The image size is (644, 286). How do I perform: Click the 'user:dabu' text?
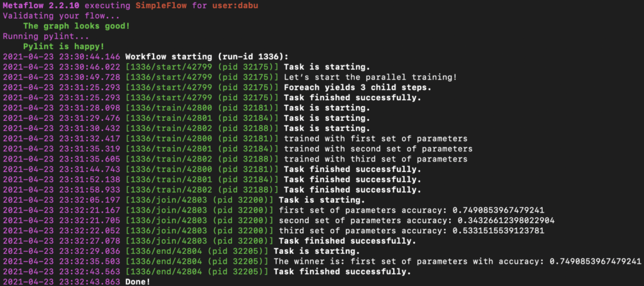235,6
